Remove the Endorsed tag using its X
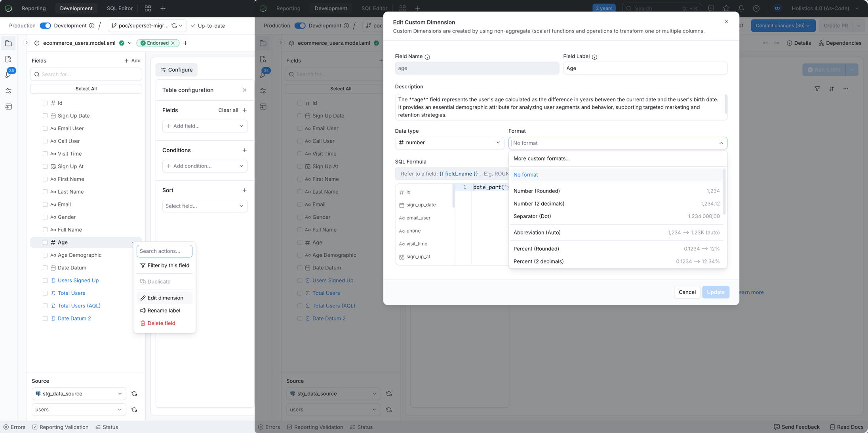 tap(173, 43)
